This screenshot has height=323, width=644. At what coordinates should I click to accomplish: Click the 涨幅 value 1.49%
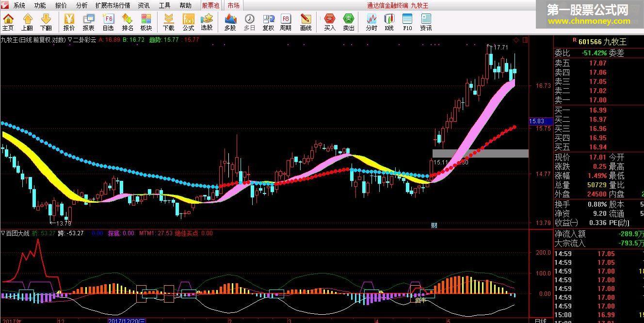point(597,176)
